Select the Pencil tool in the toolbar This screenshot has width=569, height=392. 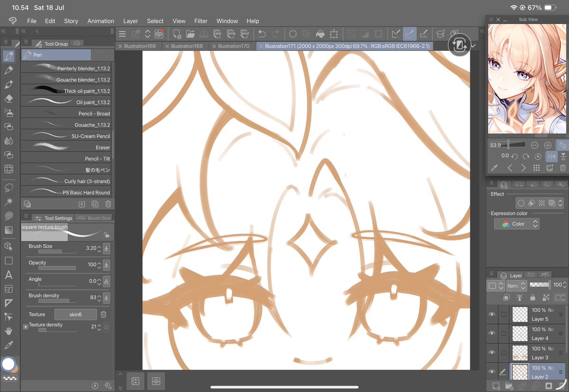pyautogui.click(x=9, y=70)
